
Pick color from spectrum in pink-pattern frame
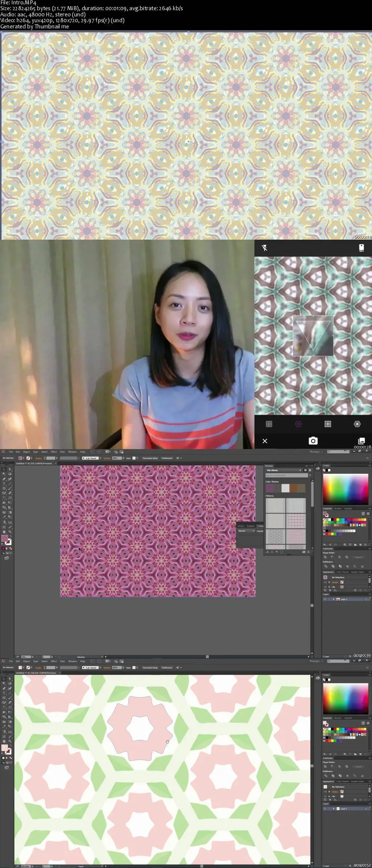click(345, 489)
